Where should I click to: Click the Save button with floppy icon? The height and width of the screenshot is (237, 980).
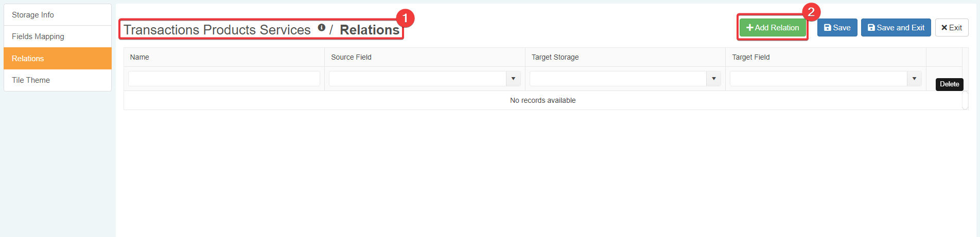[837, 28]
